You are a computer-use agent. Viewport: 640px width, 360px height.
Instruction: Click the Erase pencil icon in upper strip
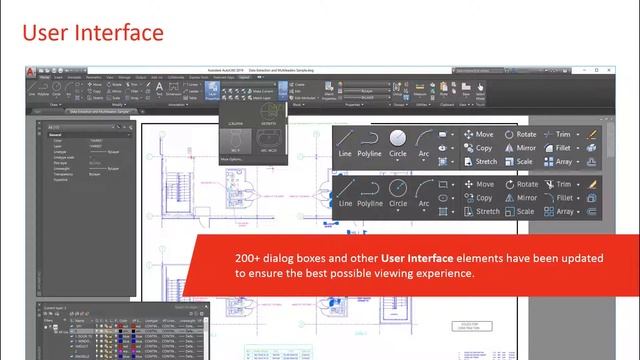[592, 134]
